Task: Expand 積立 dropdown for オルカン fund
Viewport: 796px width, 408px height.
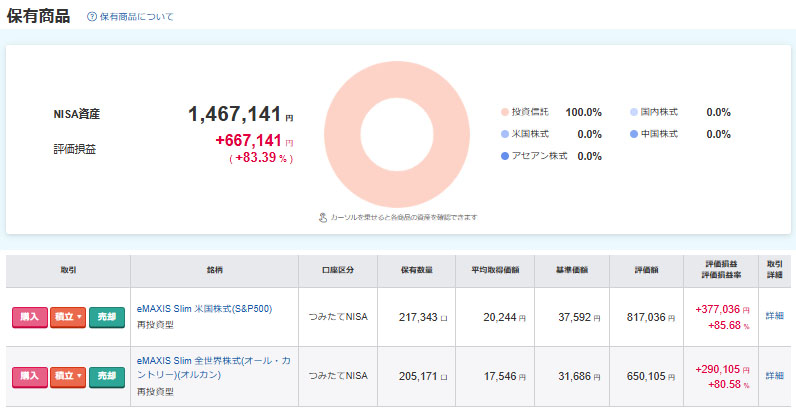Action: pyautogui.click(x=68, y=376)
